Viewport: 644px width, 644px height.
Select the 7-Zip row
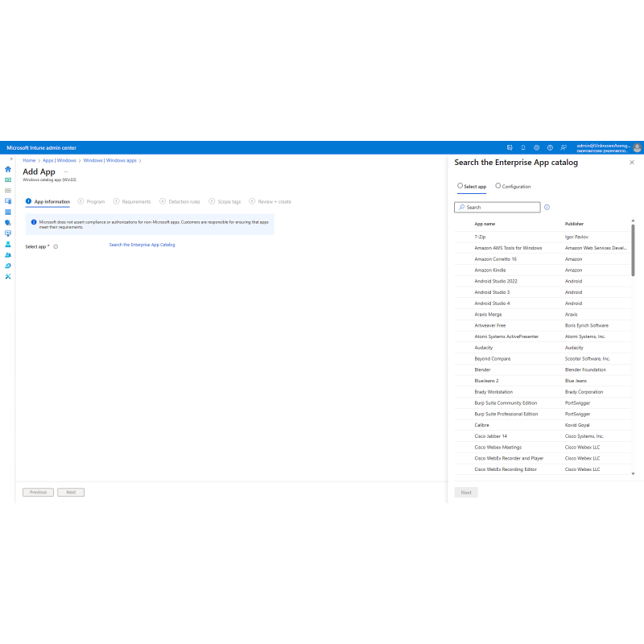(542, 237)
